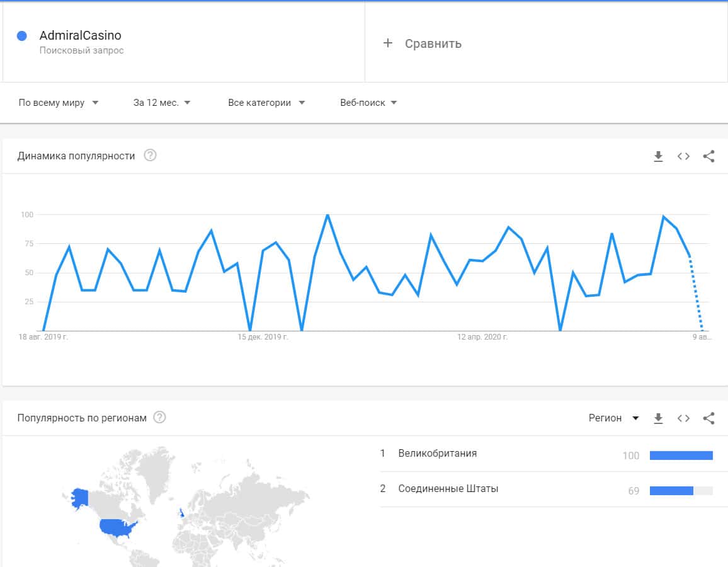Click the blue AdmiralCasino color dot

tap(22, 36)
